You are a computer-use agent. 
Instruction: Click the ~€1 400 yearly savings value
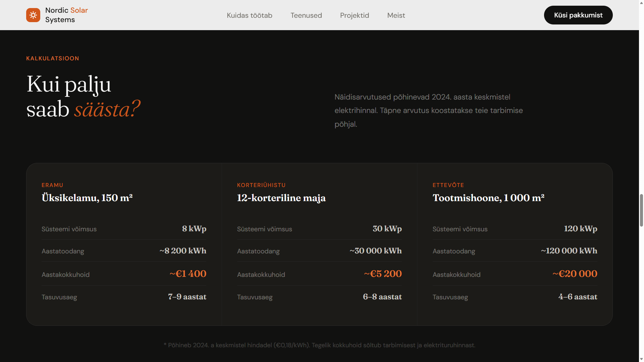click(188, 274)
